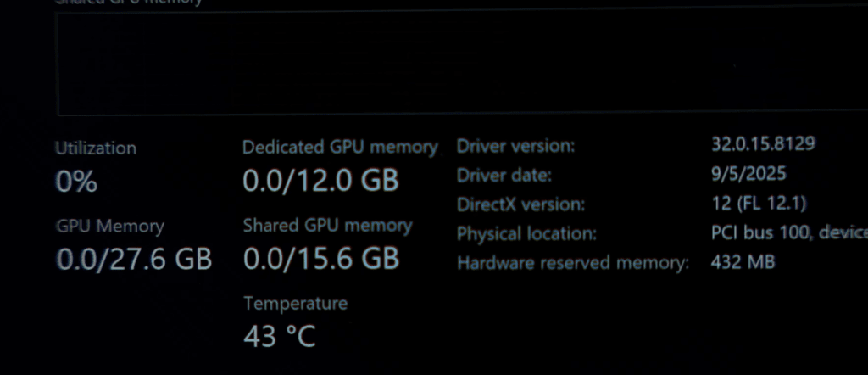Select the 0.0/27.6 GB memory value
This screenshot has width=868, height=375.
pyautogui.click(x=134, y=260)
